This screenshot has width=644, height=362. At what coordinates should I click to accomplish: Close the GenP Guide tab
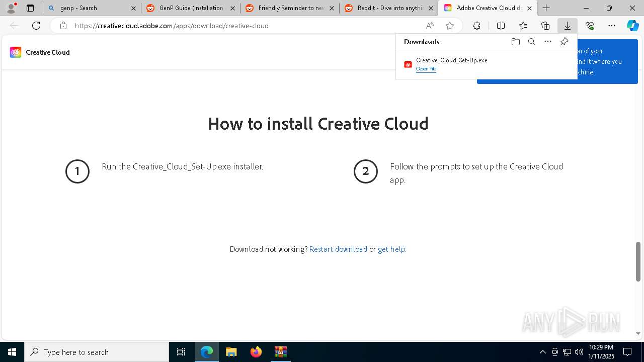coord(232,8)
